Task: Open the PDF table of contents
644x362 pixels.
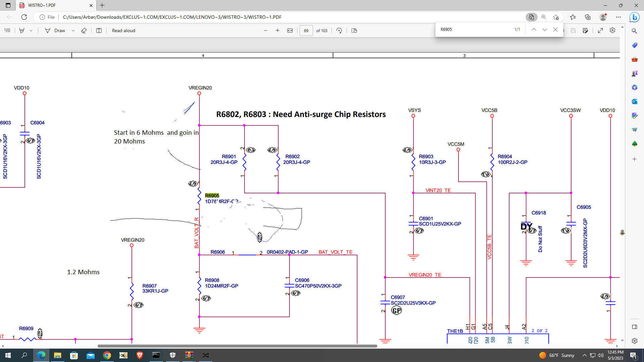Action: [x=7, y=31]
